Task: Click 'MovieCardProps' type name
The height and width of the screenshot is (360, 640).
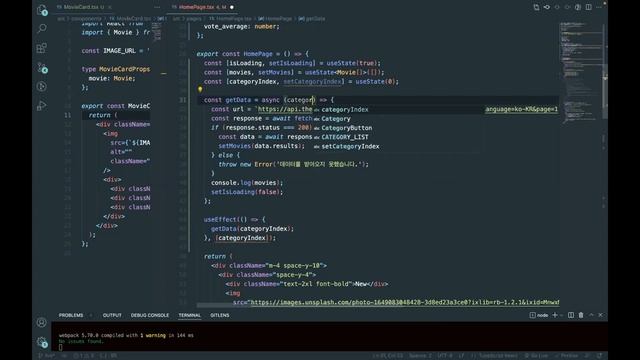Action: (124, 69)
